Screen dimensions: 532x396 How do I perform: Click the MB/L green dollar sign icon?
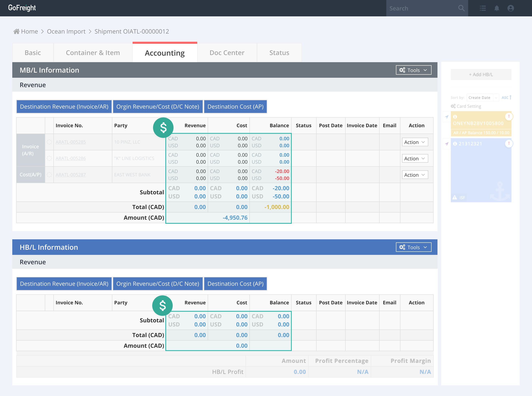tap(163, 127)
